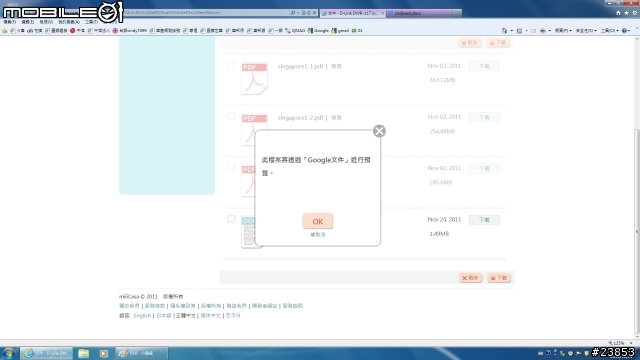Image resolution: width=640 pixels, height=360 pixels.
Task: Expand the print options dropdown arrow
Action: tap(549, 31)
